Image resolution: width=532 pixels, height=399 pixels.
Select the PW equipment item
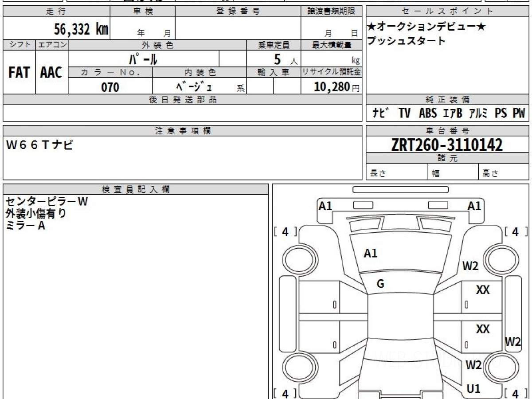click(519, 113)
